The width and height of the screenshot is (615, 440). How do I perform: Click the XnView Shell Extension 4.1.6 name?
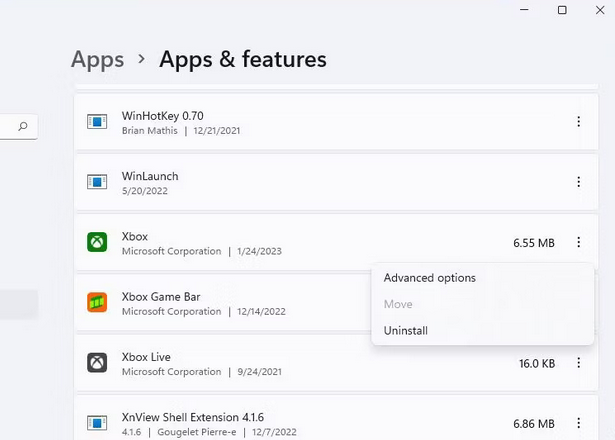click(x=193, y=418)
